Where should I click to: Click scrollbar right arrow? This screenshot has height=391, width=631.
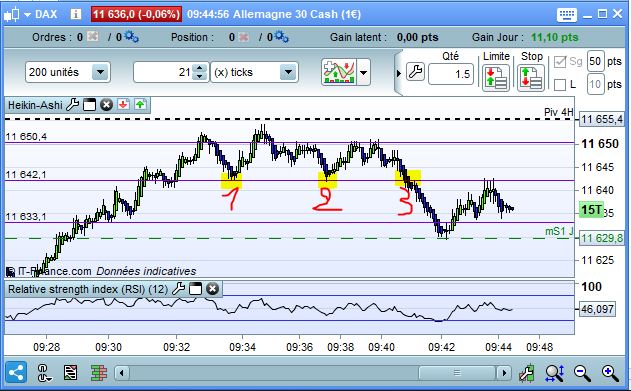(504, 373)
